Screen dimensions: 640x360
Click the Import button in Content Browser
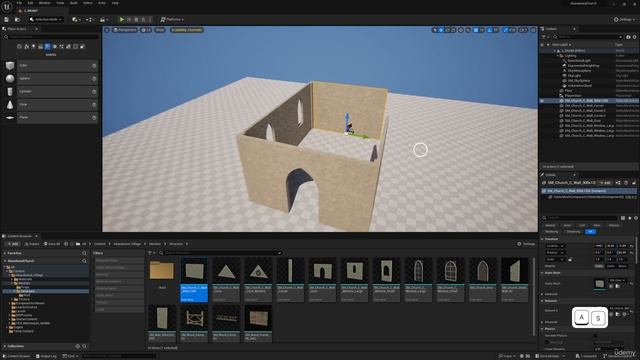click(x=31, y=244)
